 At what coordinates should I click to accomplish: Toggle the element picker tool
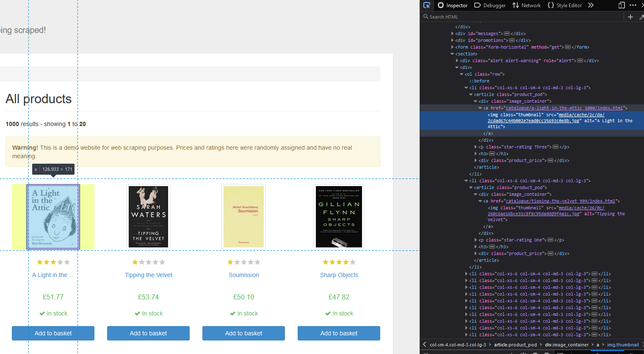click(x=427, y=5)
